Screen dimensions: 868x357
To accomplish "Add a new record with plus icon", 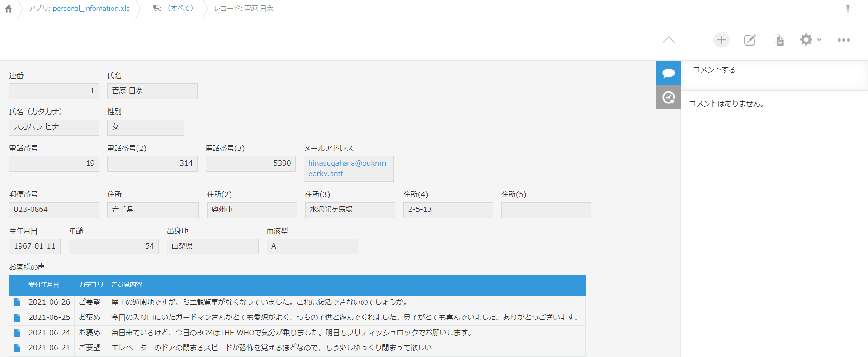I will point(722,40).
